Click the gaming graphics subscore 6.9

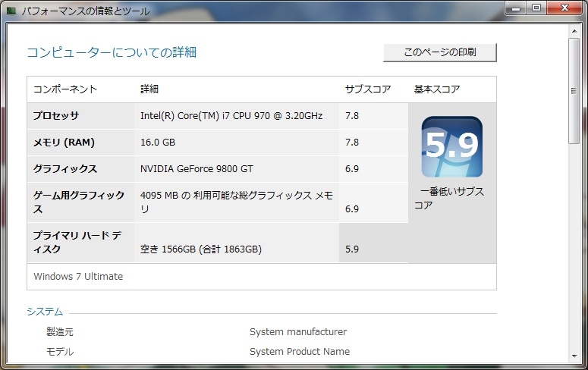[x=352, y=209]
